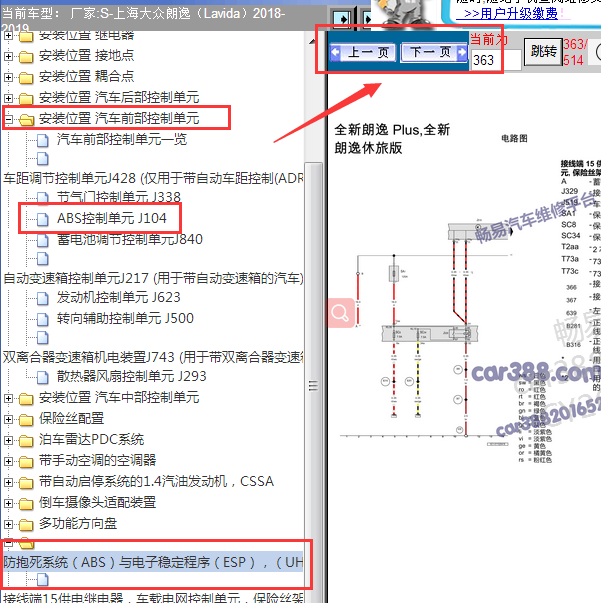Expand the 安装位置 汽车后部控制单元 folder

(x=9, y=98)
